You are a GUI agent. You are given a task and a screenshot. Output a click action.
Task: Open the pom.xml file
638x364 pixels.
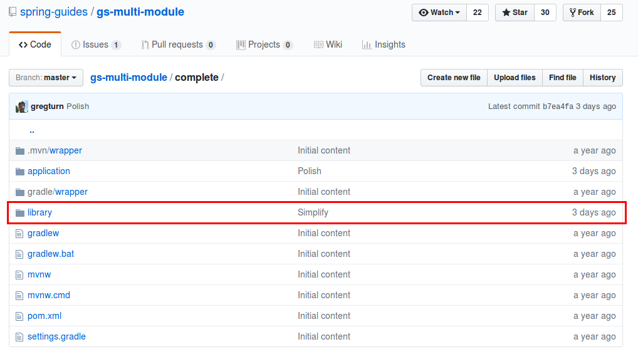[x=44, y=316]
